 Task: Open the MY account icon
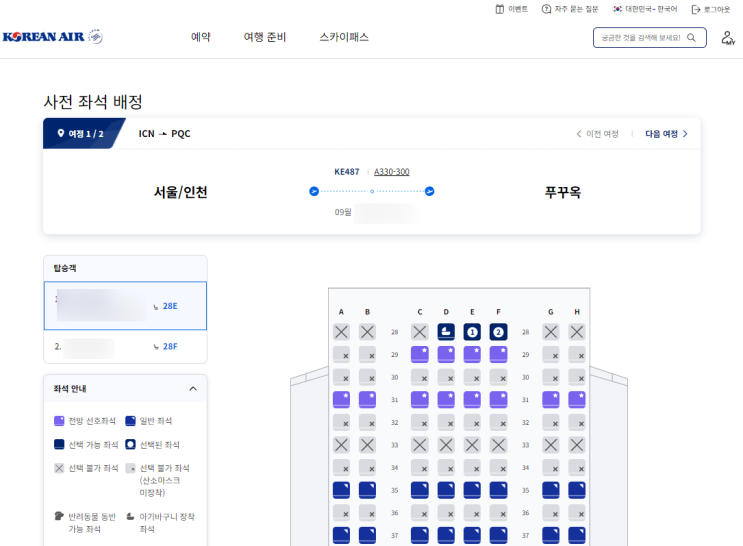(x=728, y=37)
